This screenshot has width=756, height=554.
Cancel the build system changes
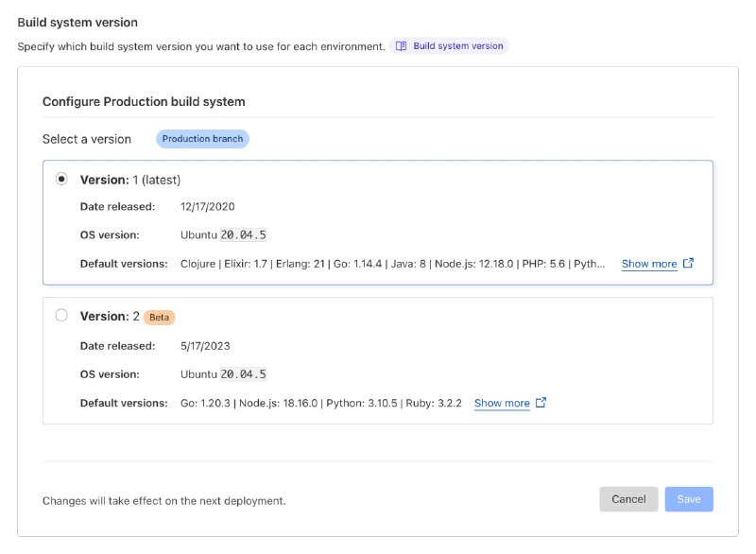(x=628, y=499)
